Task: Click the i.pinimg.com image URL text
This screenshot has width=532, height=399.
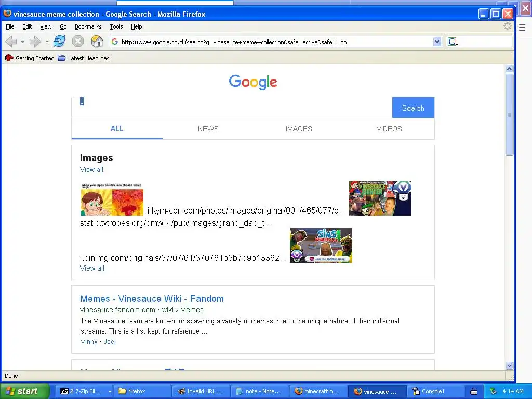Action: tap(183, 258)
